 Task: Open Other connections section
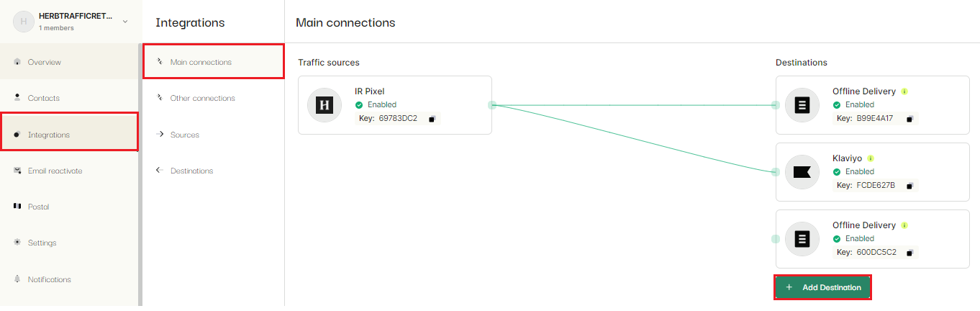202,99
